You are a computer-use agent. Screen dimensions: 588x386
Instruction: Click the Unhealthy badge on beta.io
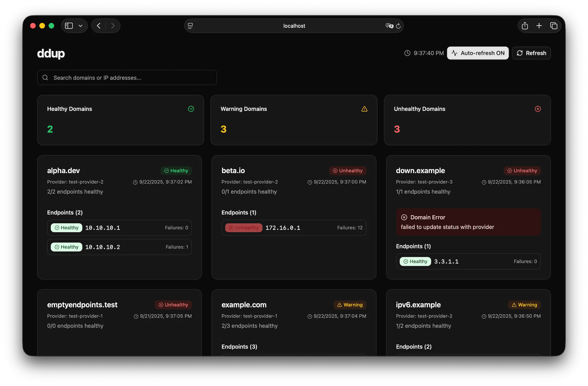click(347, 171)
